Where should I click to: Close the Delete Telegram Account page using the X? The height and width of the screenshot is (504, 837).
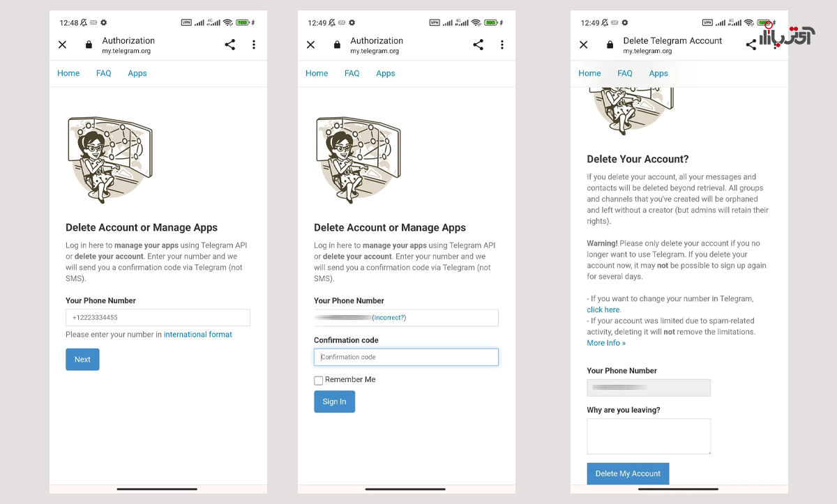coord(584,45)
